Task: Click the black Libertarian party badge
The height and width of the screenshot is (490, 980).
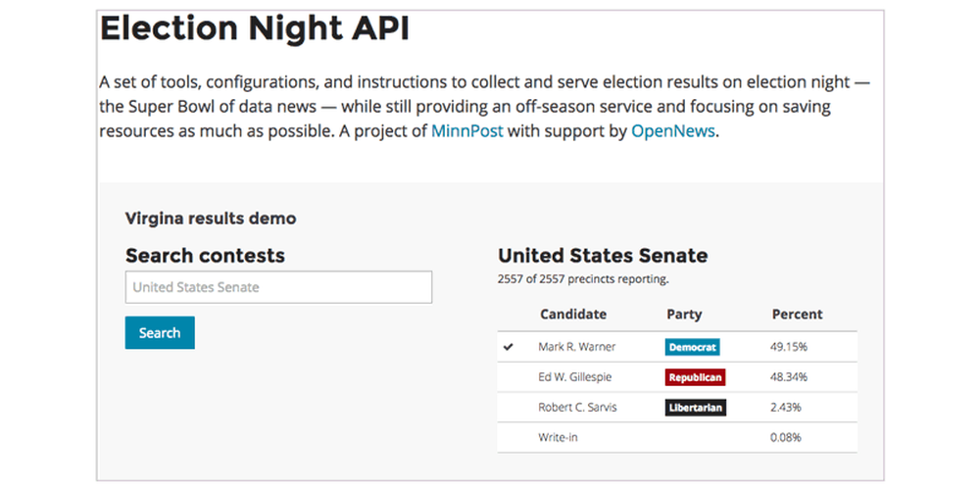Action: (x=695, y=408)
